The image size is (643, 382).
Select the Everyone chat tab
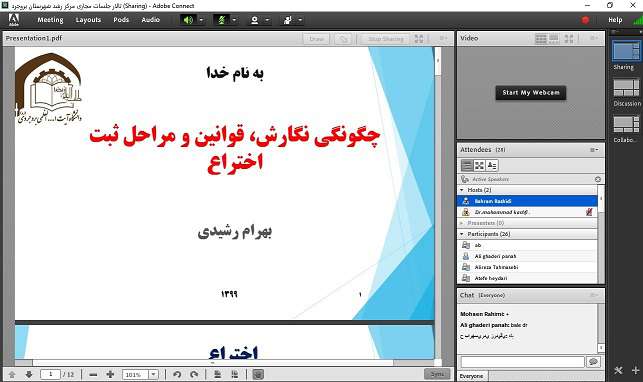pos(472,376)
